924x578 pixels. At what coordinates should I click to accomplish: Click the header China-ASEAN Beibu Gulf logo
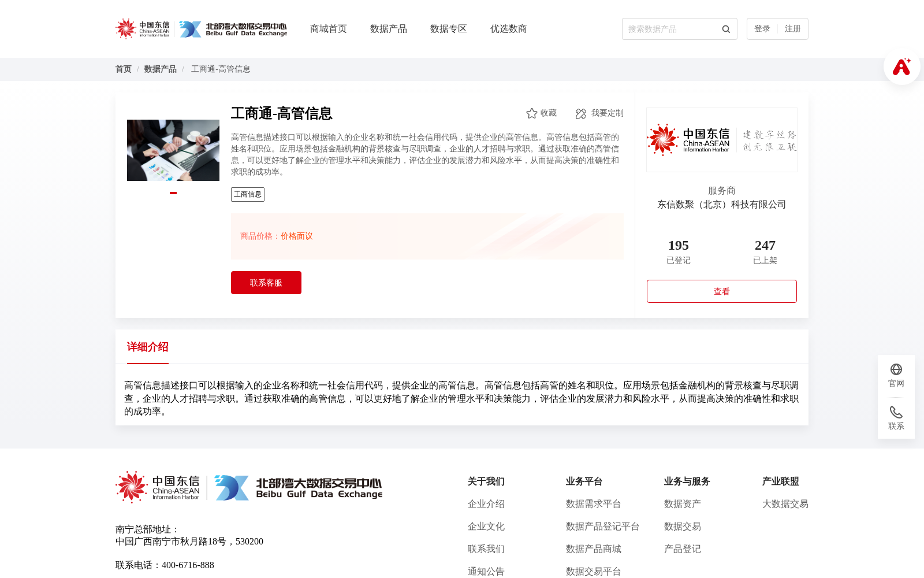point(201,29)
